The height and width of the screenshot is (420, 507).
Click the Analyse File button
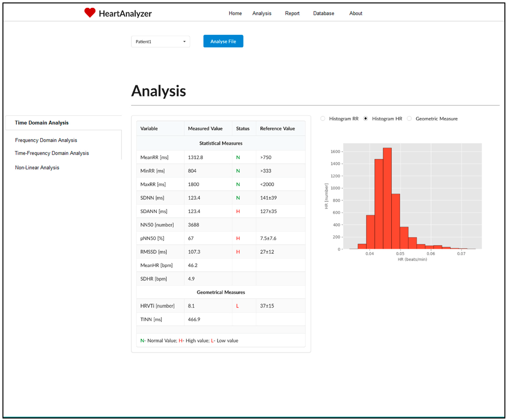click(x=223, y=41)
